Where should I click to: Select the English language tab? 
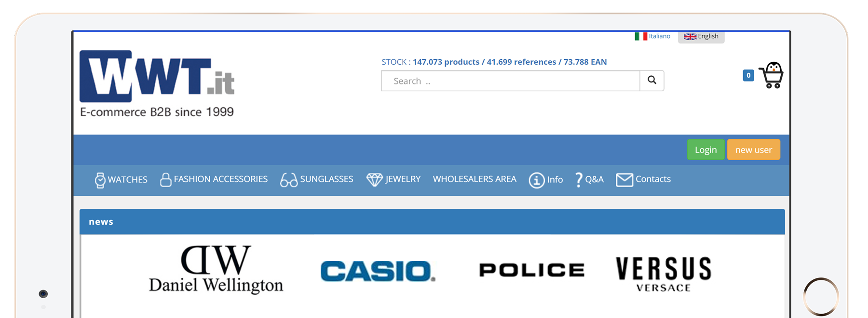coord(701,37)
